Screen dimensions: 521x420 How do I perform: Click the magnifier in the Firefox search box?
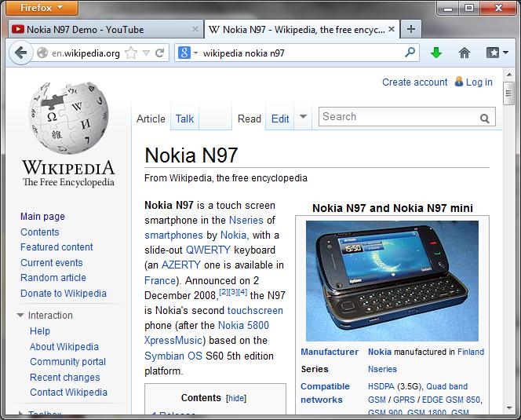click(x=410, y=53)
